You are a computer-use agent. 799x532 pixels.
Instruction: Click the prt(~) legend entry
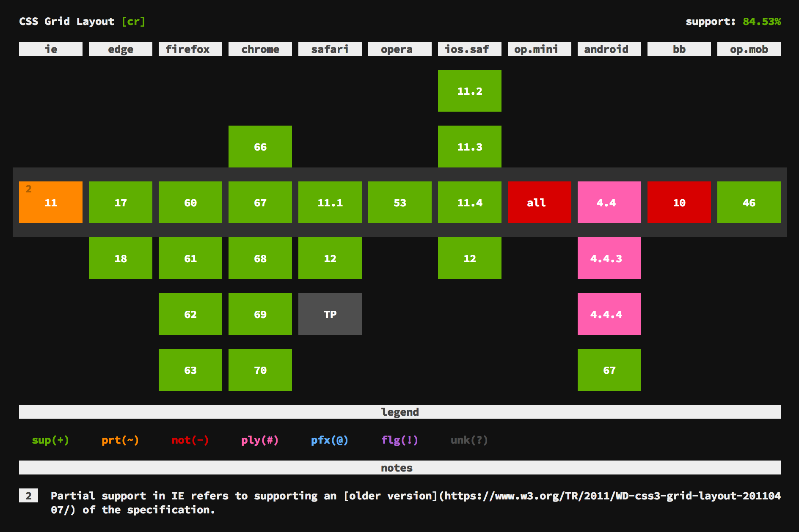(x=120, y=440)
